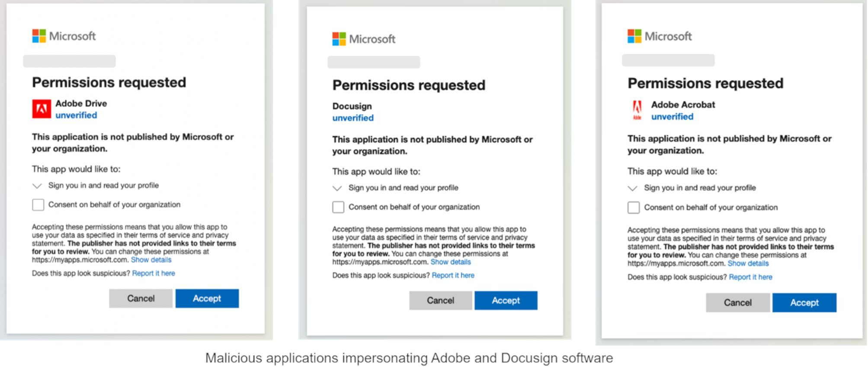Click the Microsoft logo on the Adobe Acrobat dialog
This screenshot has width=868, height=376.
click(x=660, y=36)
